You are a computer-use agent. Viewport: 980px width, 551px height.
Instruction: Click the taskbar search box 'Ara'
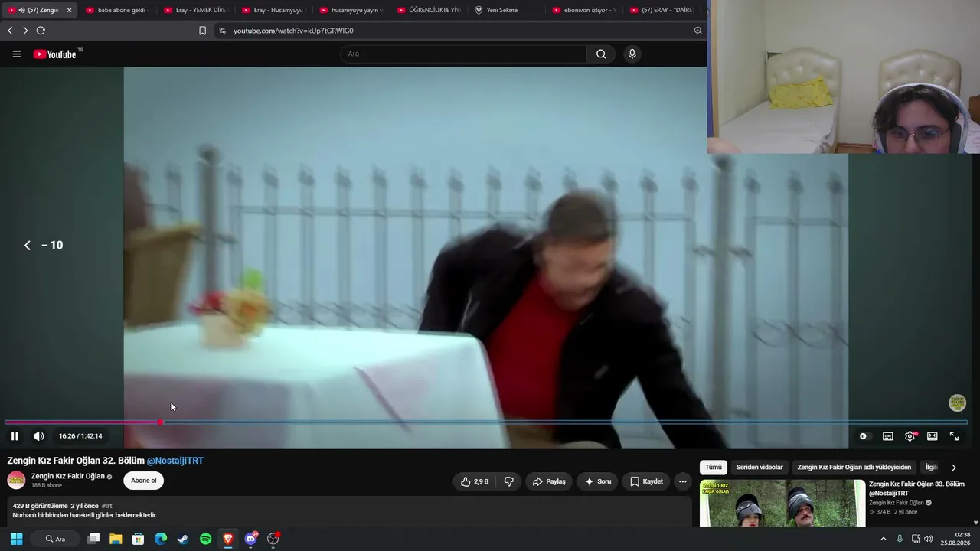[57, 539]
